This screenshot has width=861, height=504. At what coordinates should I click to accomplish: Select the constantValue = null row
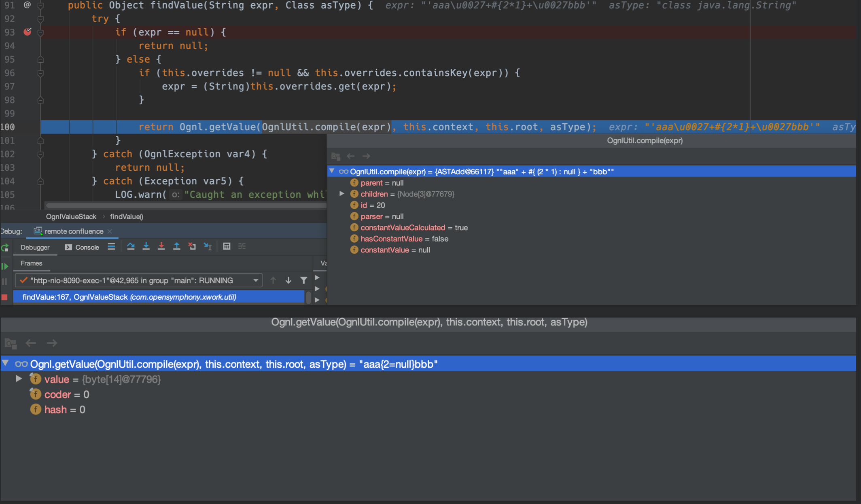tap(592, 250)
